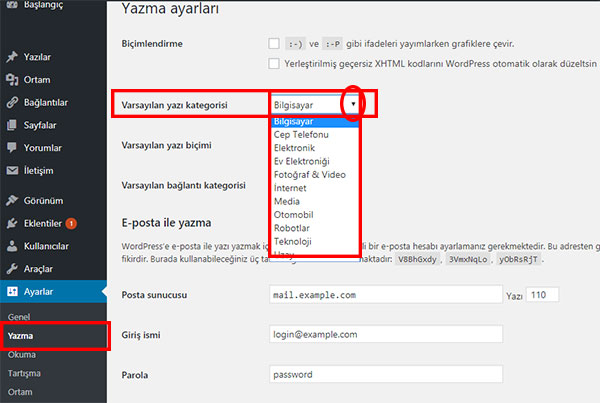
Task: Choose Otomobil from the category list
Action: (x=315, y=215)
